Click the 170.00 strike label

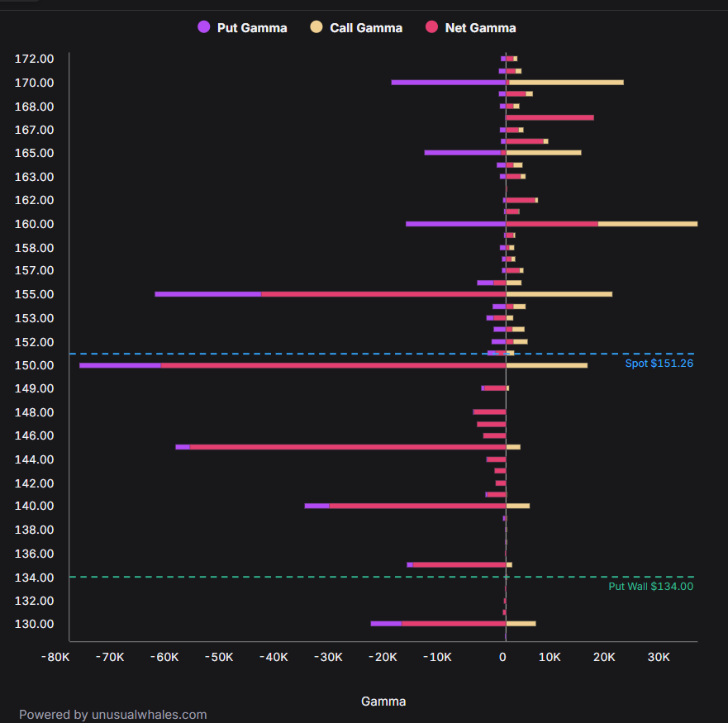35,83
